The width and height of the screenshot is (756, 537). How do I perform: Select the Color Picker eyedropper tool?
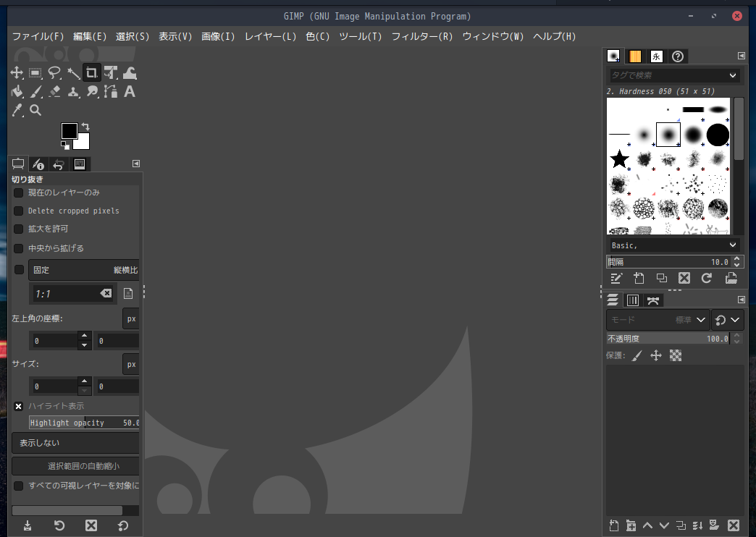(x=17, y=111)
